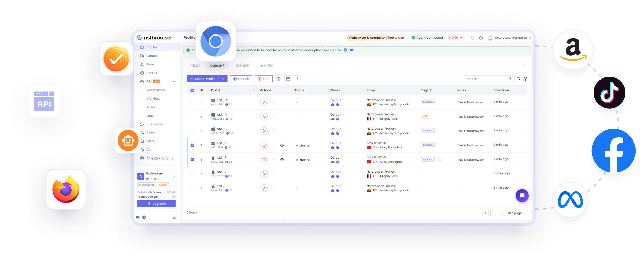The height and width of the screenshot is (264, 644).
Task: Collapse the RPA sidebar section
Action: (174, 82)
